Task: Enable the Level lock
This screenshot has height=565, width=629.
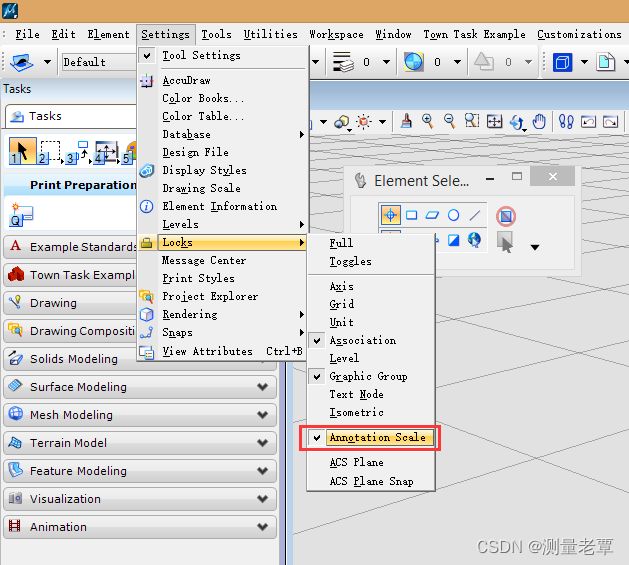Action: pyautogui.click(x=371, y=358)
